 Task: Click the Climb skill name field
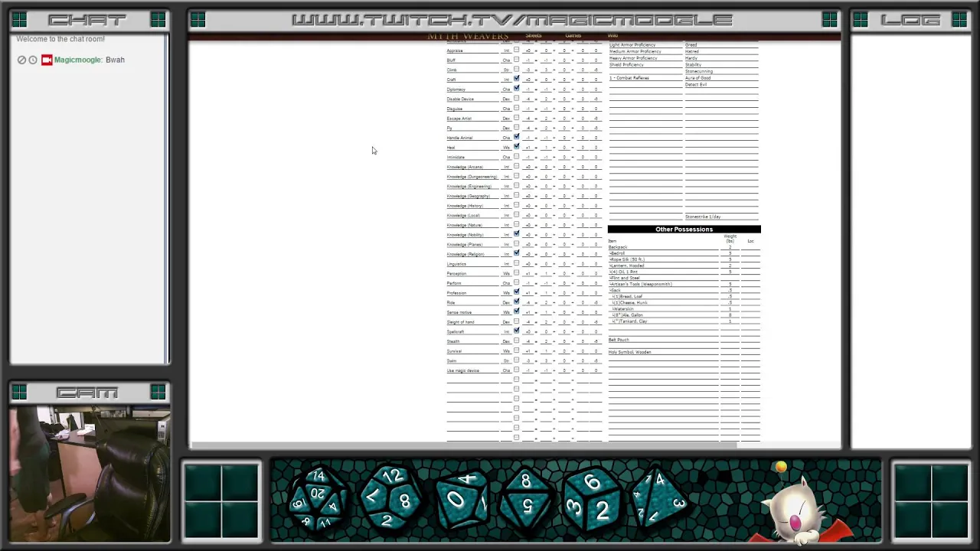[472, 70]
